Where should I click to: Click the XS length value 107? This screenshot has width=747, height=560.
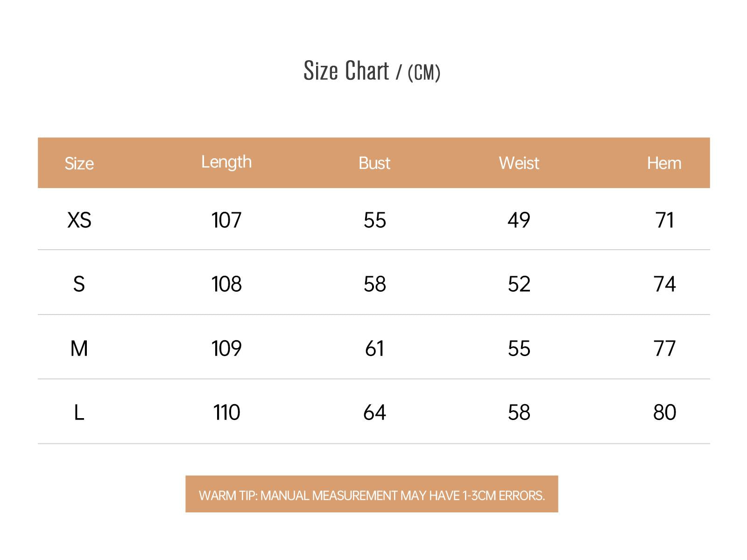(x=226, y=220)
